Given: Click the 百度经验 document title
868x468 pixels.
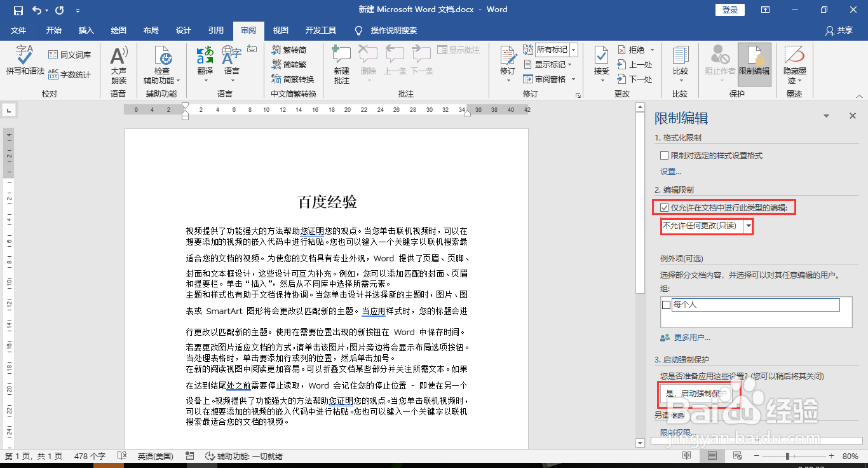Looking at the screenshot, I should (x=328, y=202).
